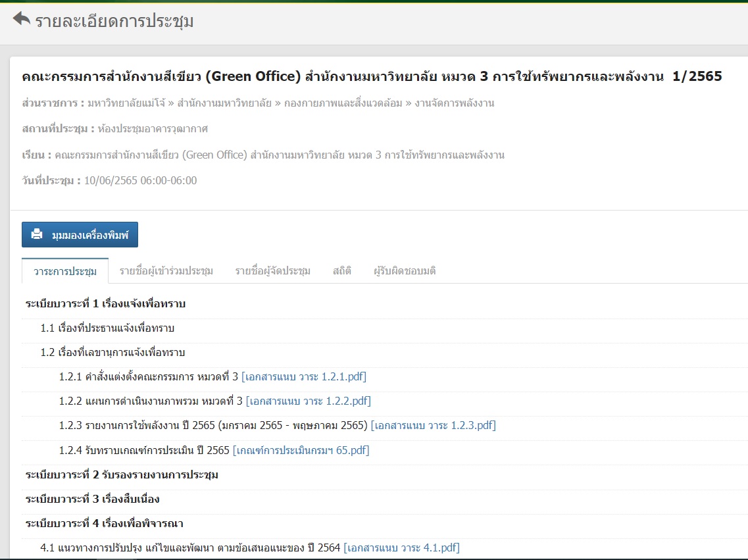This screenshot has width=748, height=560.
Task: Open the มุมมองเครื่องพิมพ์ print view button
Action: coord(80,234)
